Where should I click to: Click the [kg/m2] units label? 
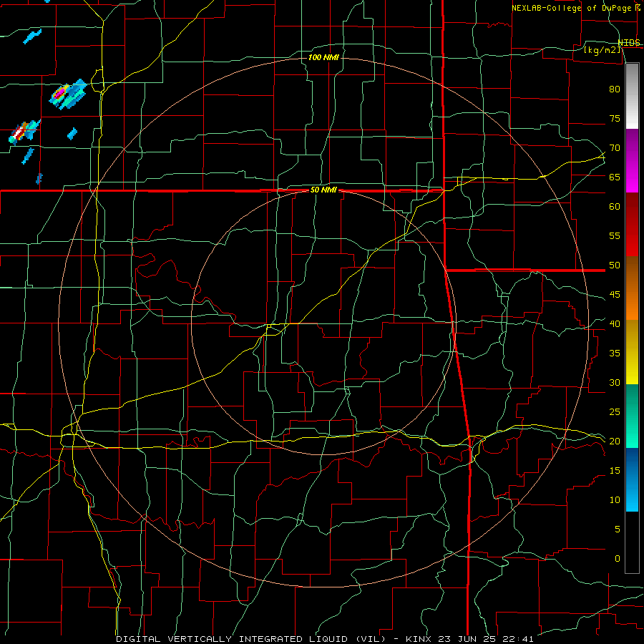click(x=602, y=50)
